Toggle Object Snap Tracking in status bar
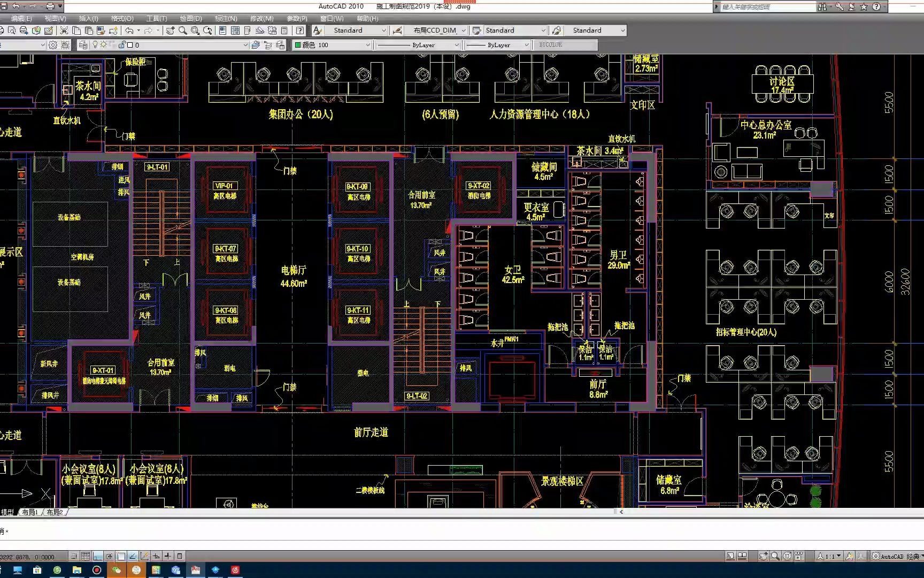Image resolution: width=924 pixels, height=578 pixels. (133, 556)
